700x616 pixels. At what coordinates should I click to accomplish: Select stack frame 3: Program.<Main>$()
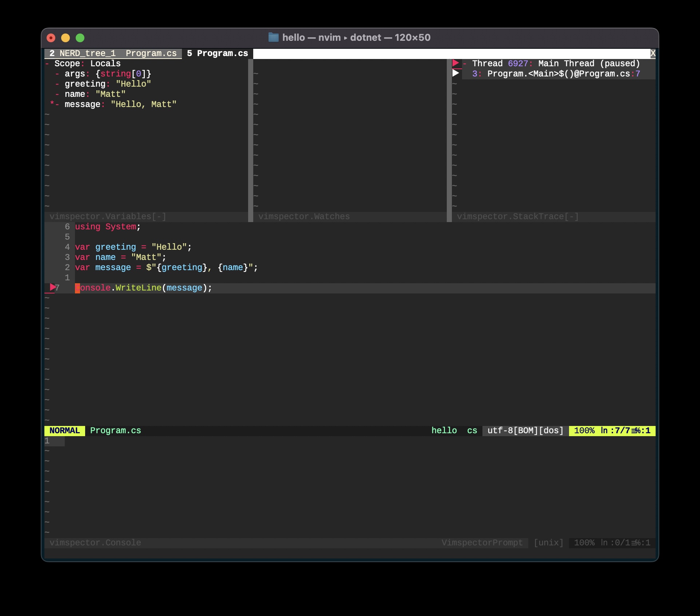coord(556,74)
